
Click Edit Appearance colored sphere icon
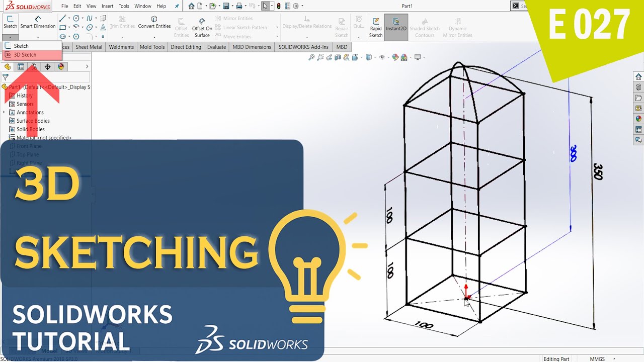[x=395, y=57]
